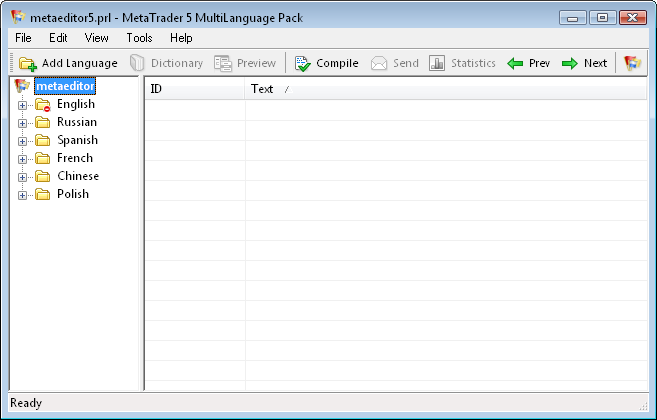Click the French folder icon

pos(43,158)
